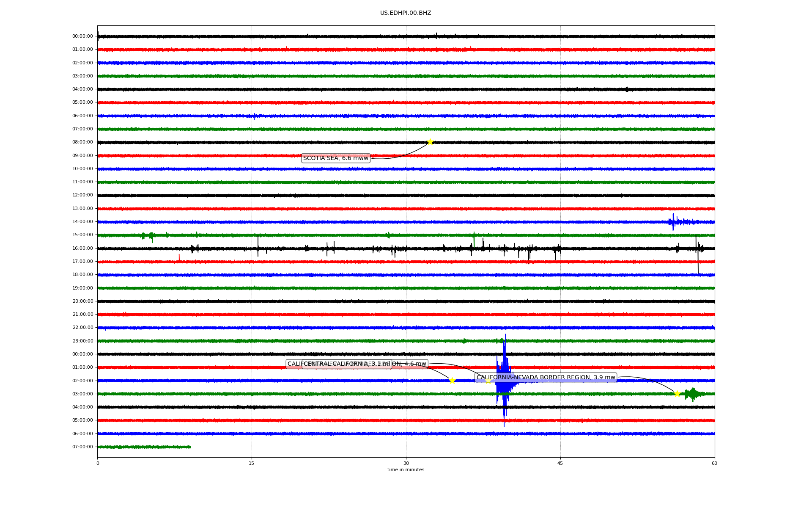
Task: Click the blue waveform burst at the end of the 14:00:00 trace
Action: pos(680,222)
